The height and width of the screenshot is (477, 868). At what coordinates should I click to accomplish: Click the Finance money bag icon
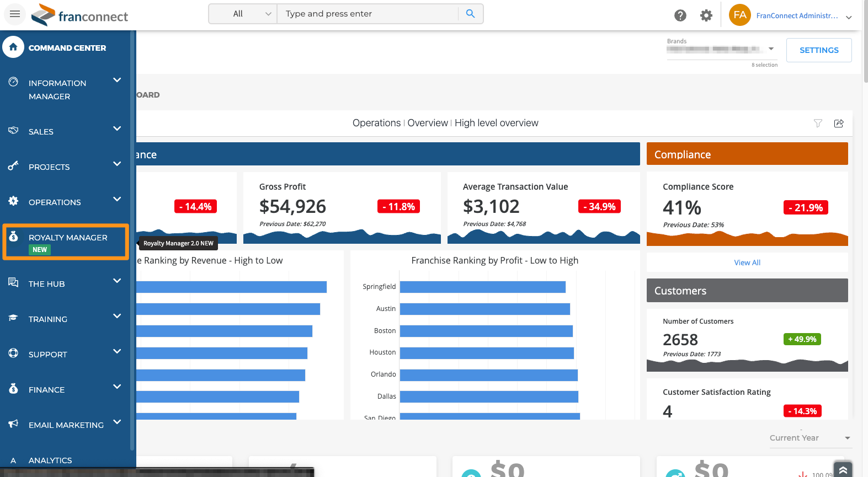pos(13,388)
